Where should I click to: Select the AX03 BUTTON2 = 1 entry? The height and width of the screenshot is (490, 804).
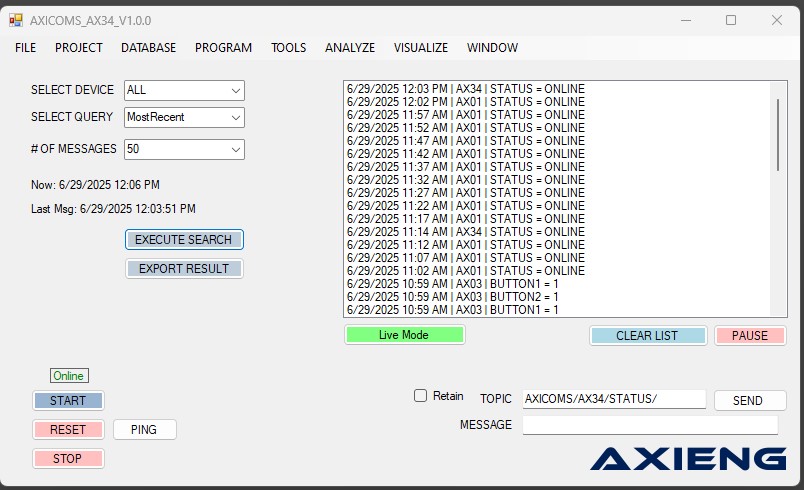pyautogui.click(x=558, y=297)
